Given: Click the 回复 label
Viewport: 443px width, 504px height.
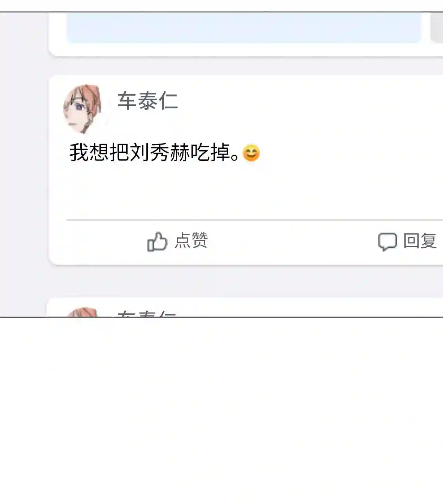Looking at the screenshot, I should 420,241.
